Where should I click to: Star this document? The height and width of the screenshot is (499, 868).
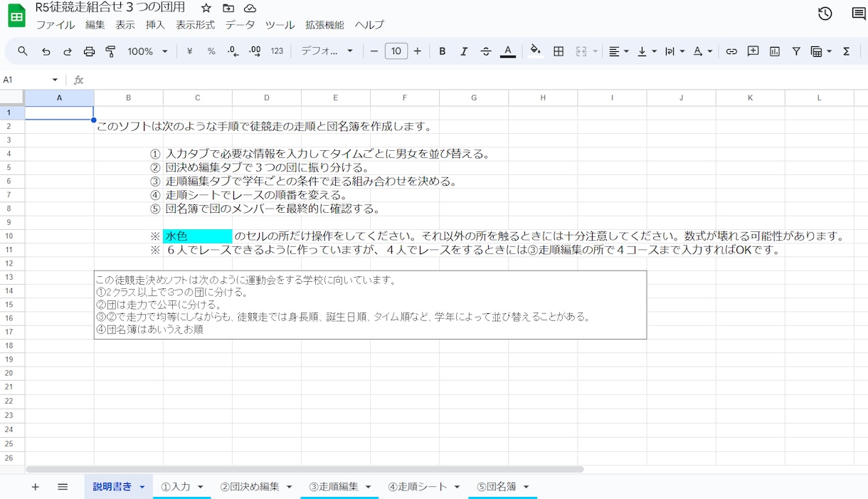pos(206,8)
